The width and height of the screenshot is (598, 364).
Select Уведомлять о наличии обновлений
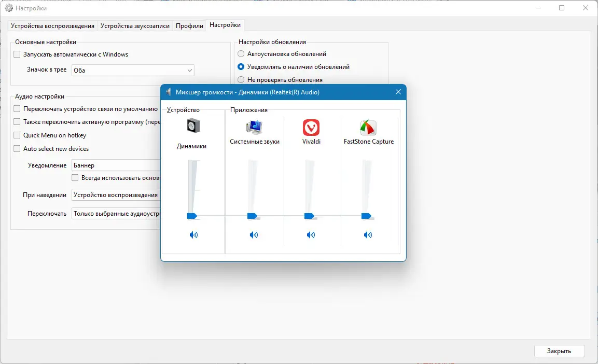click(x=241, y=67)
